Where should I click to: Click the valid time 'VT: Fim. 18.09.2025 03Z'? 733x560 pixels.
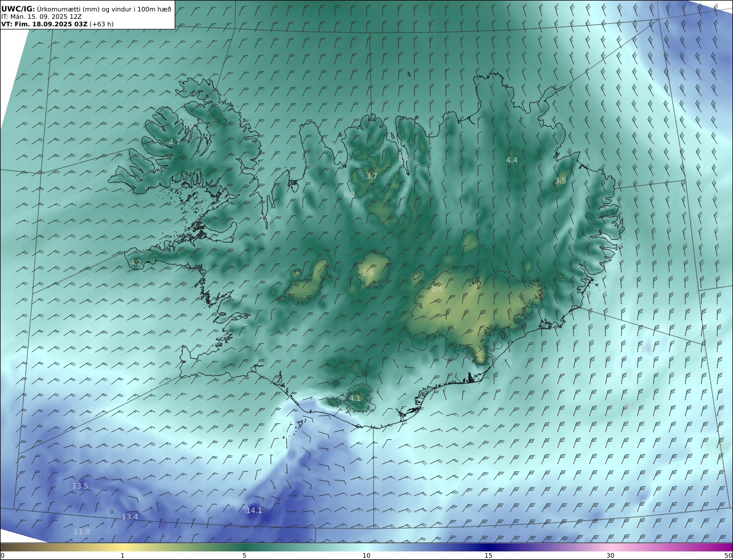tap(44, 24)
